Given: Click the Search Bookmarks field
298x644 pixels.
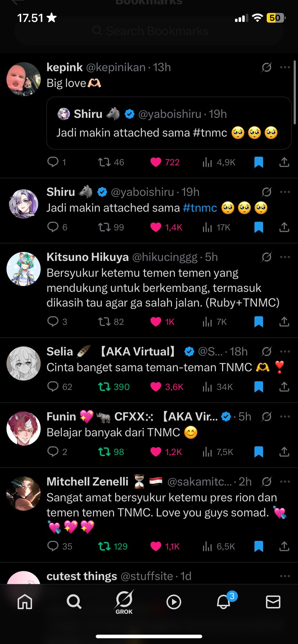Looking at the screenshot, I should (149, 31).
